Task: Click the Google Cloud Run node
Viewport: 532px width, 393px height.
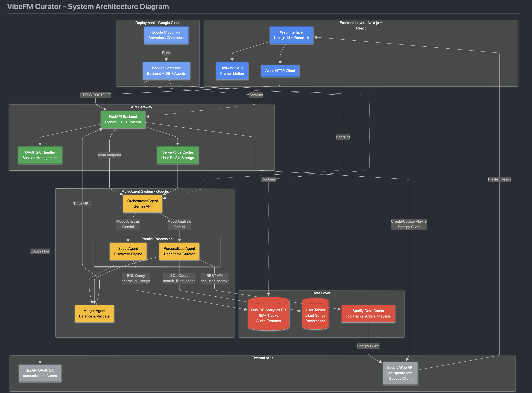Action: 166,35
